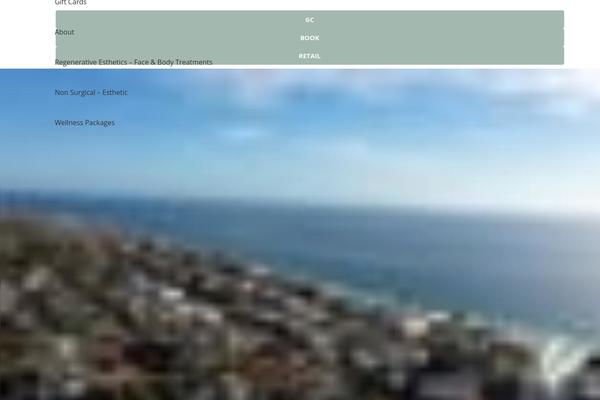Open Regenerative Esthetics – Face & Body Treatments

(134, 62)
